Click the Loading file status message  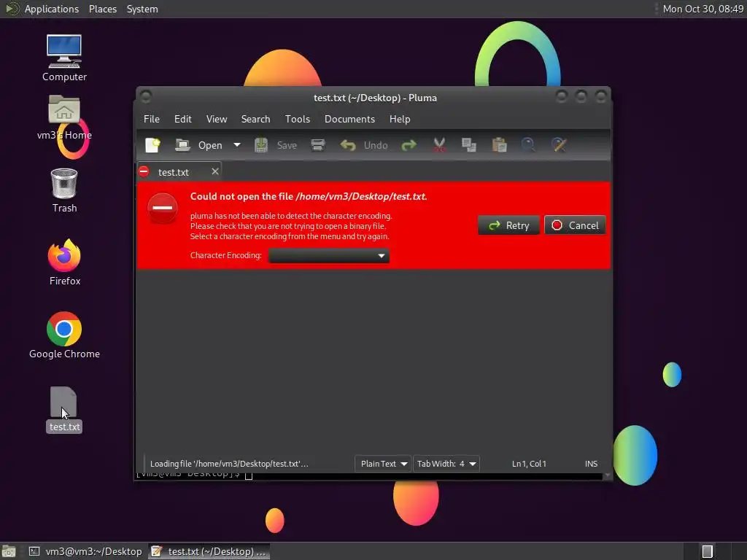pyautogui.click(x=229, y=464)
